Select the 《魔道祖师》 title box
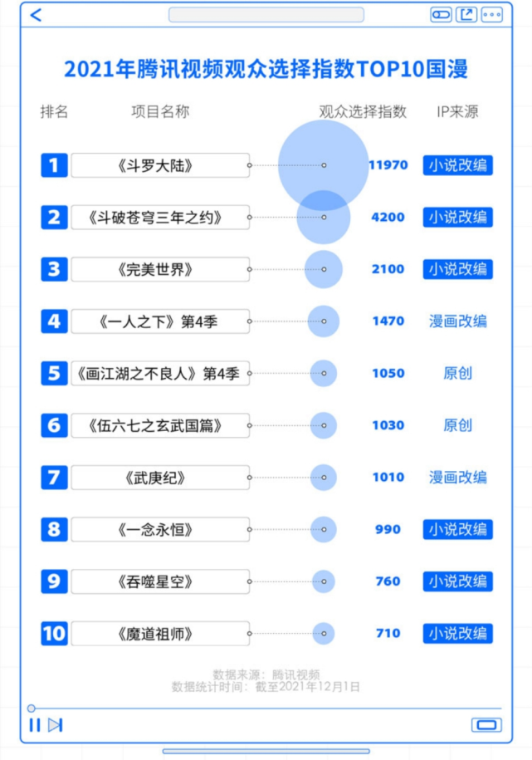 (160, 633)
